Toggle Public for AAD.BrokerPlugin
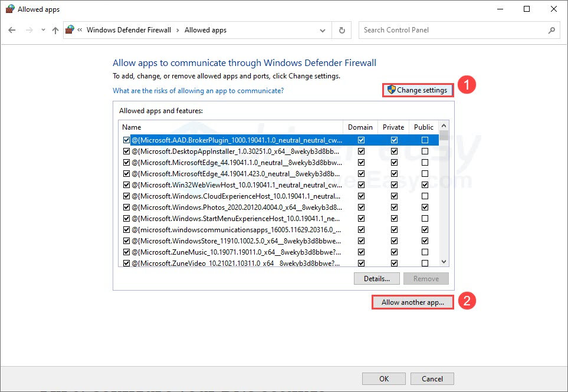 [x=425, y=140]
